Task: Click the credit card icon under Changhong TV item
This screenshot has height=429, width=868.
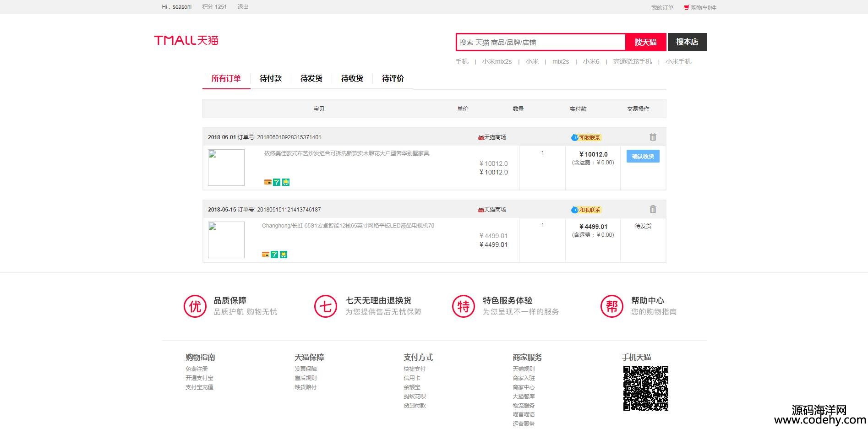Action: pos(266,255)
